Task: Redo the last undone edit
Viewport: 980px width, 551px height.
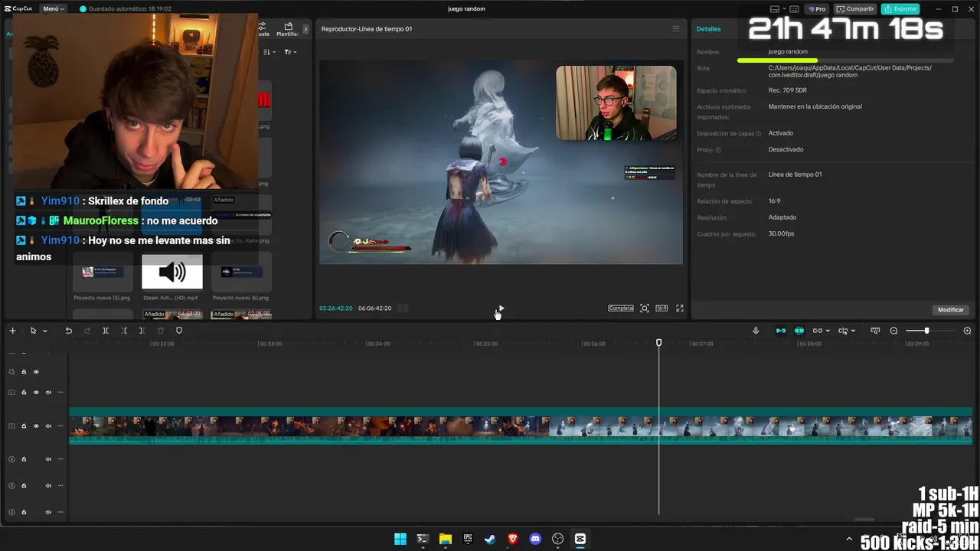Action: [87, 331]
